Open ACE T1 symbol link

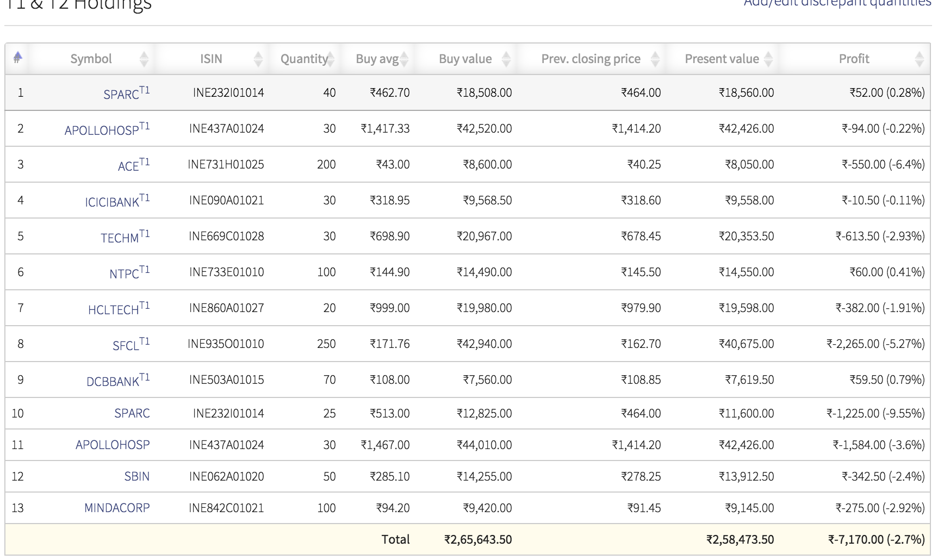tap(133, 165)
